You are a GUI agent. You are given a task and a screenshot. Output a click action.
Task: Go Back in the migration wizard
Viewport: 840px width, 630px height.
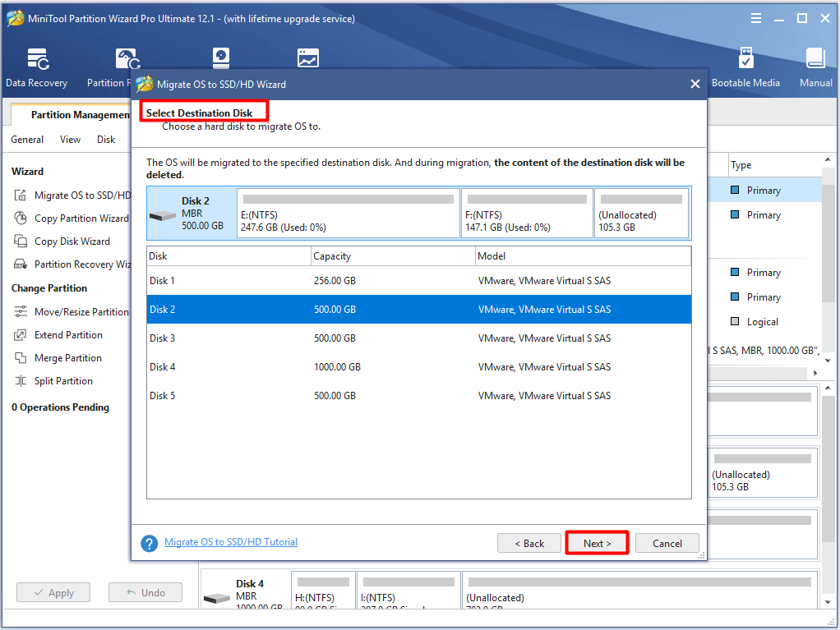(x=529, y=543)
